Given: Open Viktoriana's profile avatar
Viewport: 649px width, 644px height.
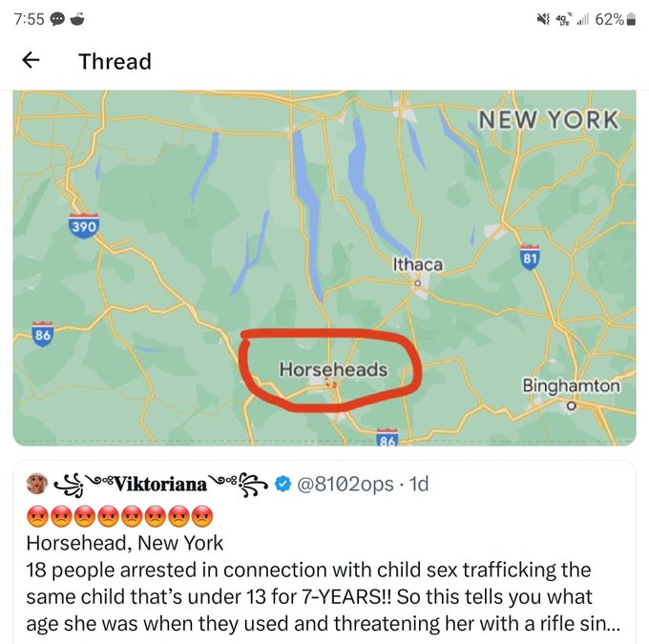Looking at the screenshot, I should click(x=37, y=485).
